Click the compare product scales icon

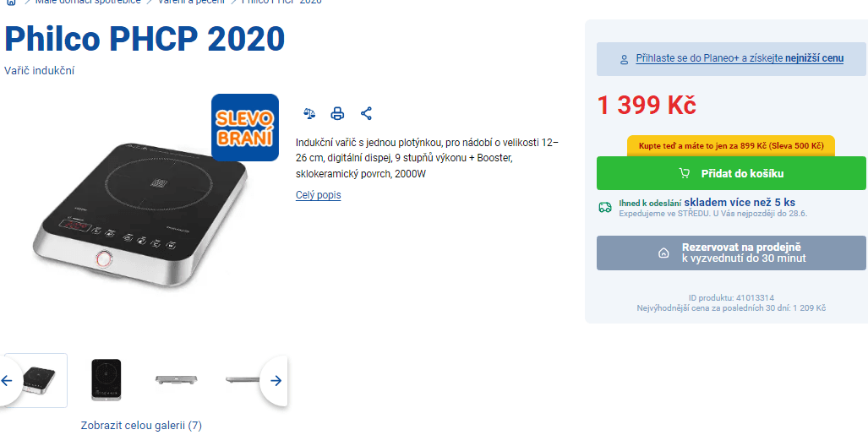[309, 114]
